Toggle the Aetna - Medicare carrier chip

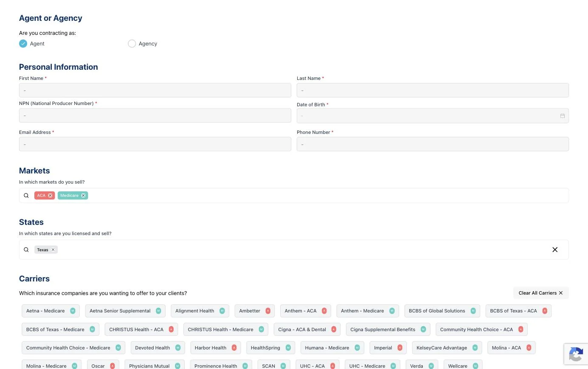[51, 311]
